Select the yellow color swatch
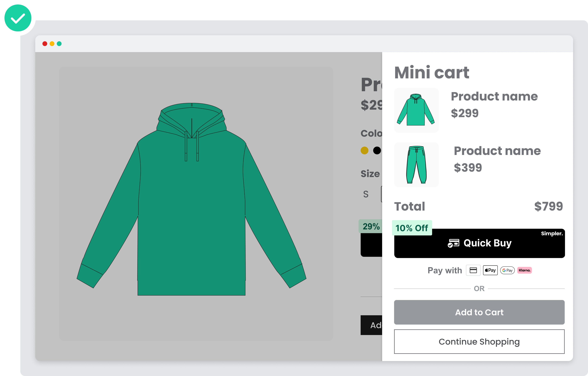This screenshot has width=588, height=376. point(364,150)
